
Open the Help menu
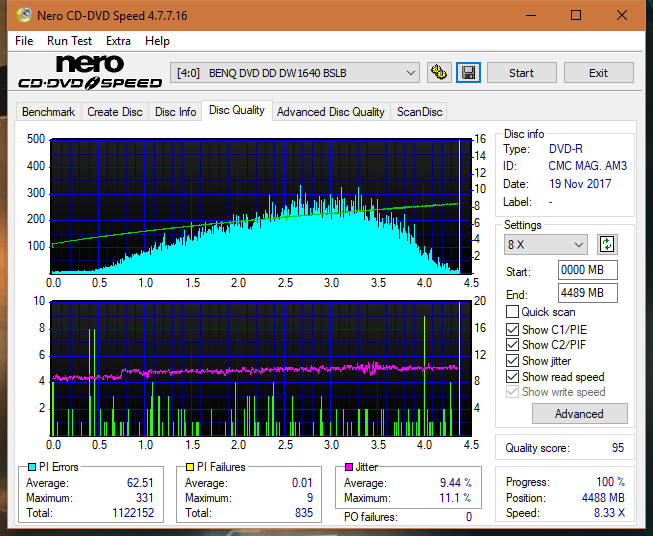coord(157,41)
